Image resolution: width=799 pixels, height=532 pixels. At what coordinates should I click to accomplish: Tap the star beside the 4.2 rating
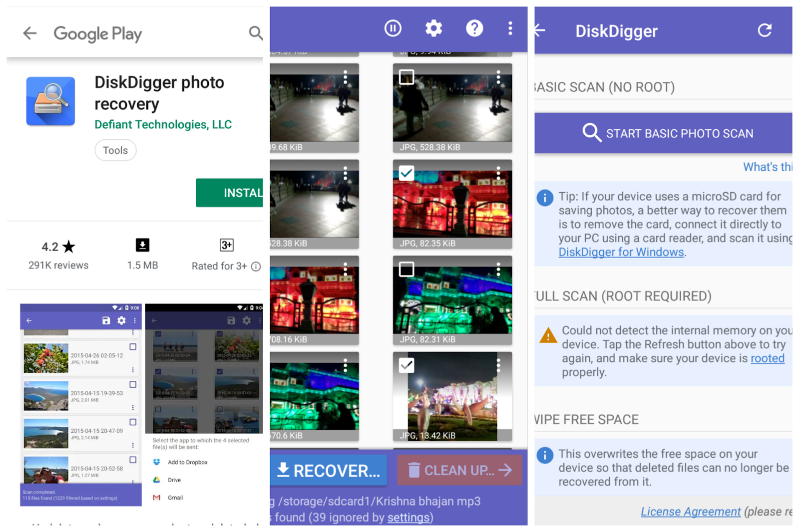[x=69, y=247]
